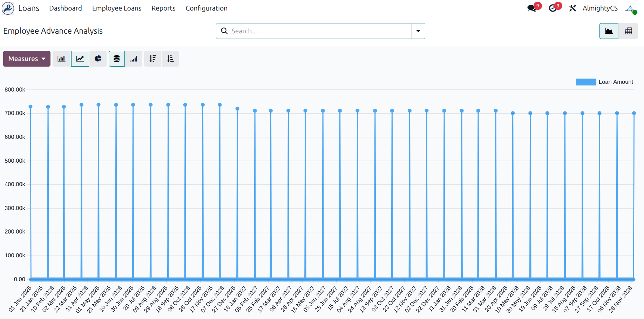Open the conversations messages icon
Image resolution: width=644 pixels, height=319 pixels.
(532, 8)
